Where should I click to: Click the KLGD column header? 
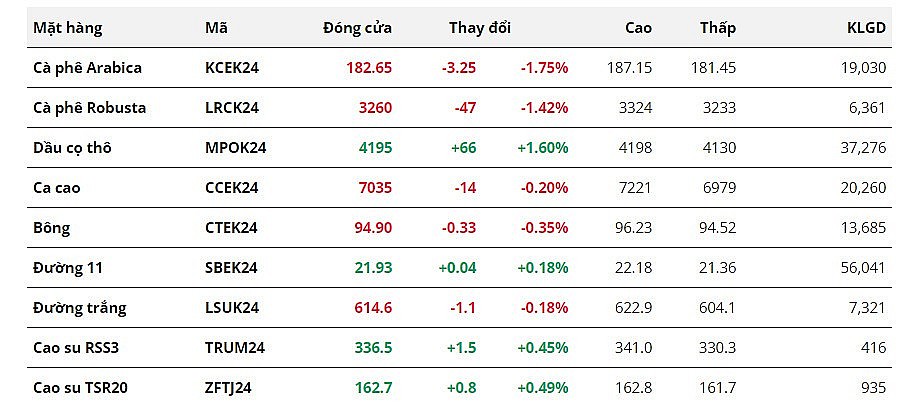[866, 28]
